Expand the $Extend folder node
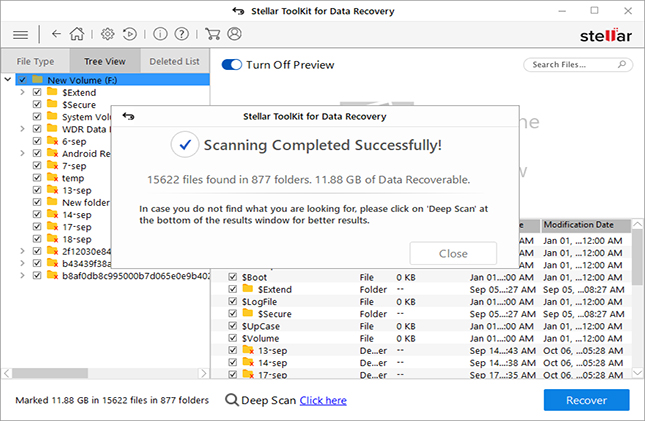Viewport: 645px width, 421px height. (23, 91)
